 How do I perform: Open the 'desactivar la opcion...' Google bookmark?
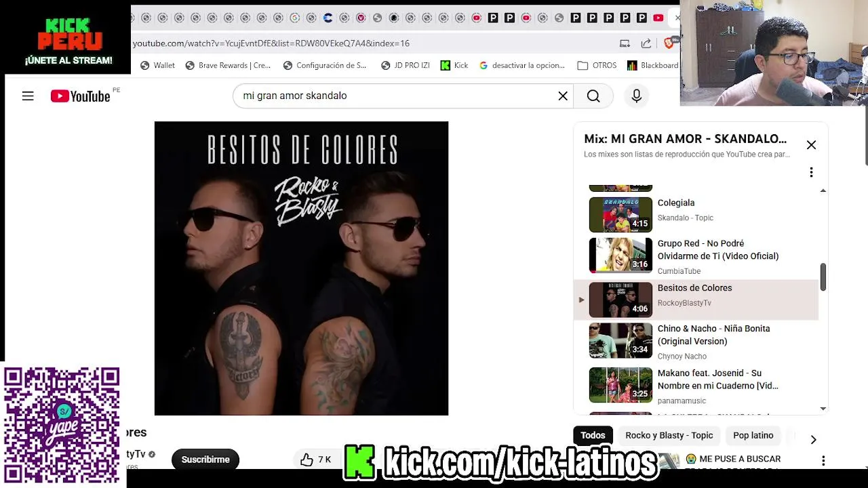522,66
